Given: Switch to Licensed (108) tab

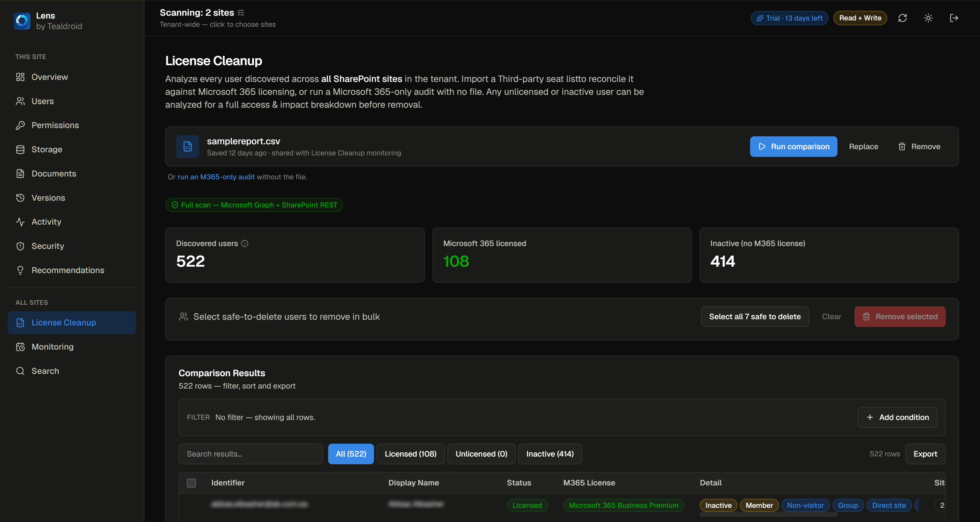Looking at the screenshot, I should [411, 454].
